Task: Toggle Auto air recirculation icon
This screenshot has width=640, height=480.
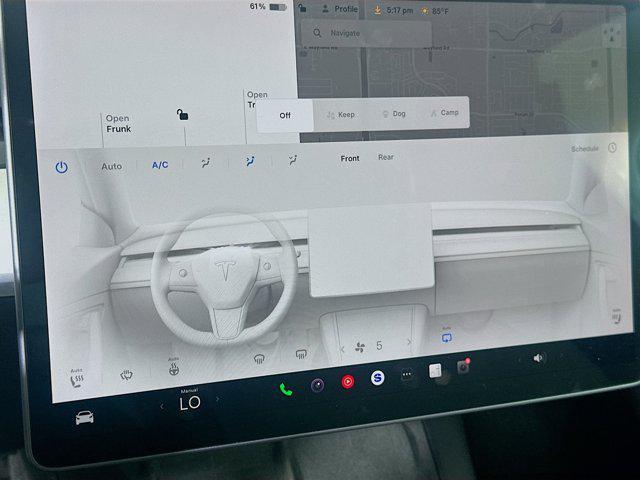Action: pos(447,335)
